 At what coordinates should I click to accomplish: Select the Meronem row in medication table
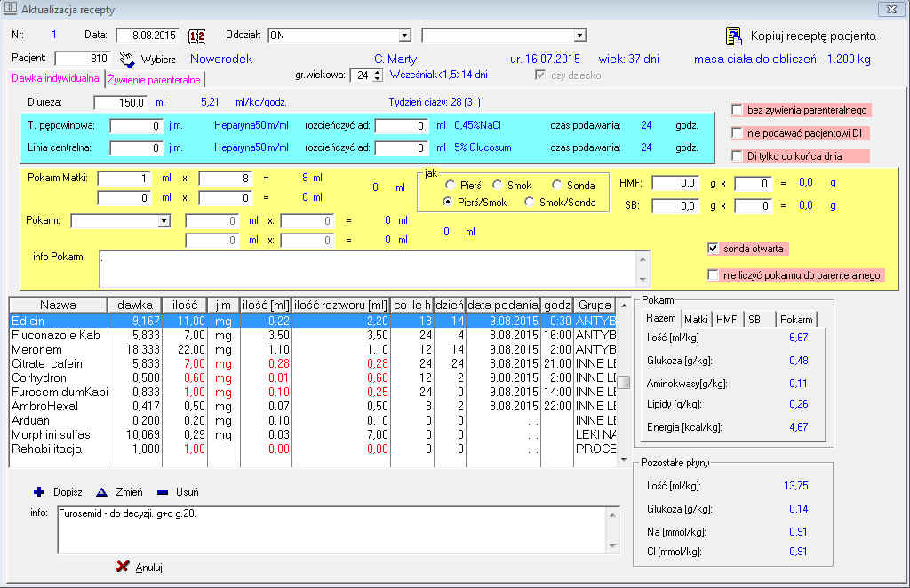click(53, 349)
